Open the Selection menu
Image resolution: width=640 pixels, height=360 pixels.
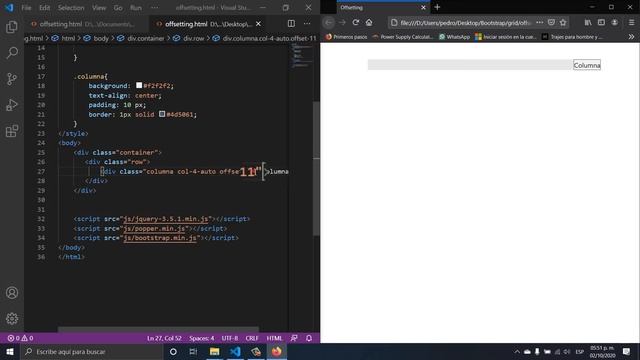pos(71,8)
